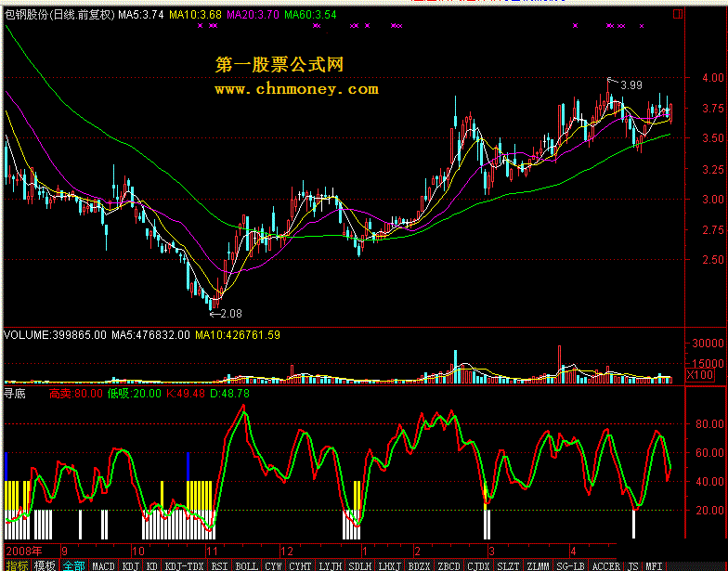Click the red window icon at chart top-right

678,15
